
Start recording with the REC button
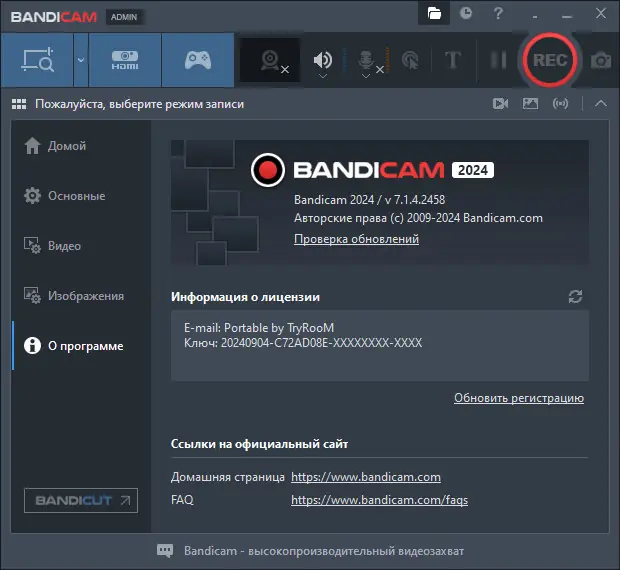pos(550,60)
